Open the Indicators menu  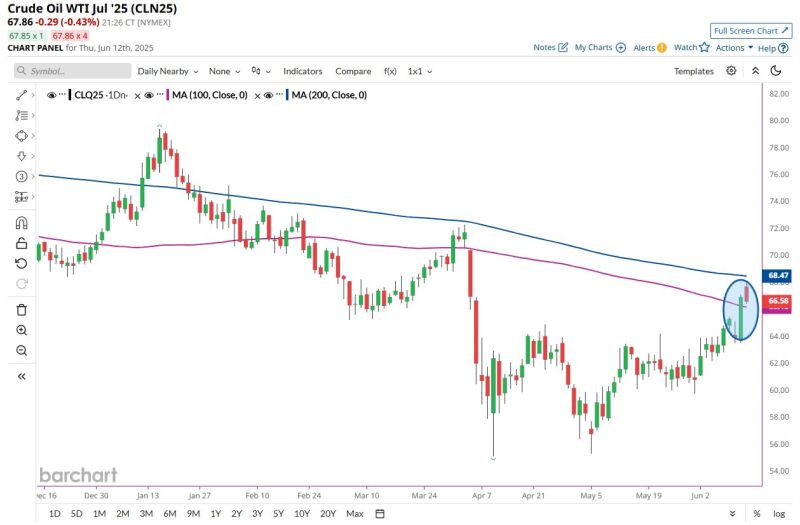302,71
